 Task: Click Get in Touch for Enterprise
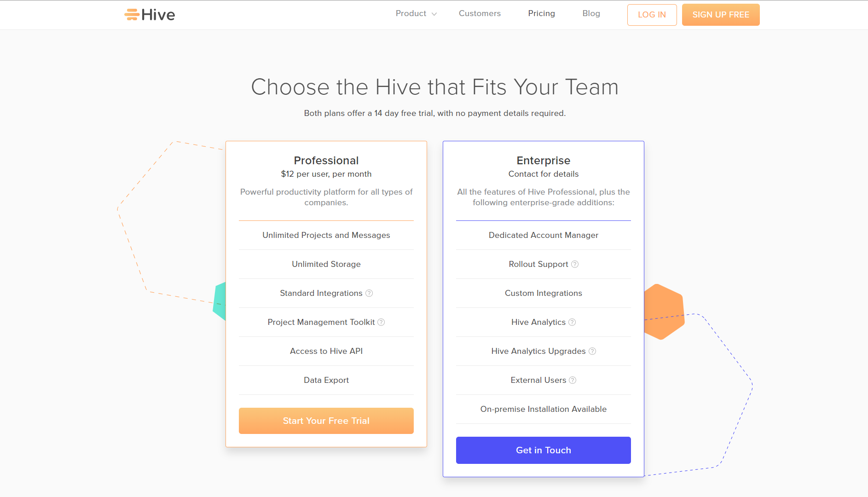point(543,450)
